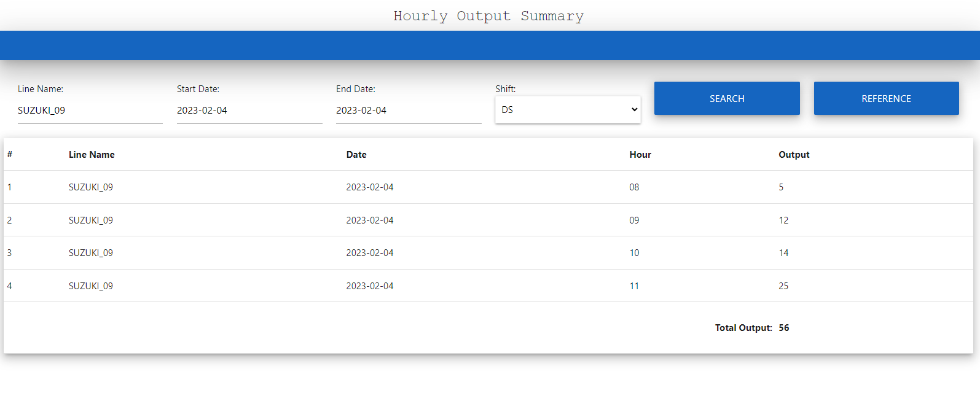Click the # column header

click(x=10, y=155)
